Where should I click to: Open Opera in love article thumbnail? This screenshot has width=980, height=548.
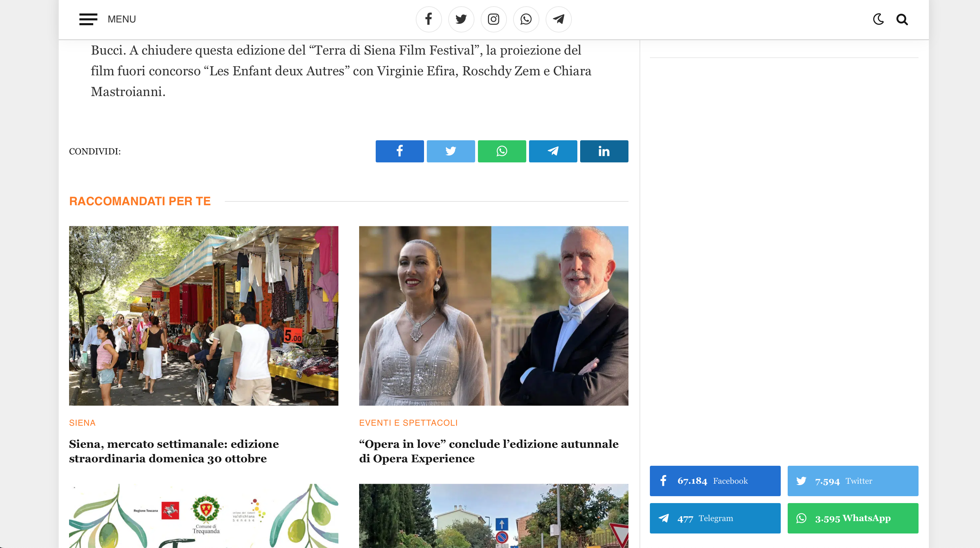tap(494, 316)
